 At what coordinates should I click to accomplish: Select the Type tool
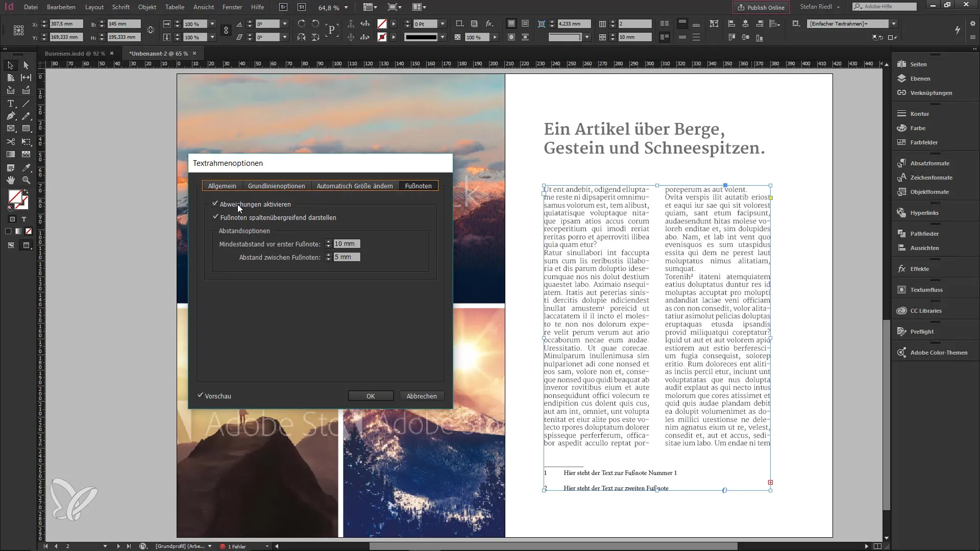pos(10,104)
